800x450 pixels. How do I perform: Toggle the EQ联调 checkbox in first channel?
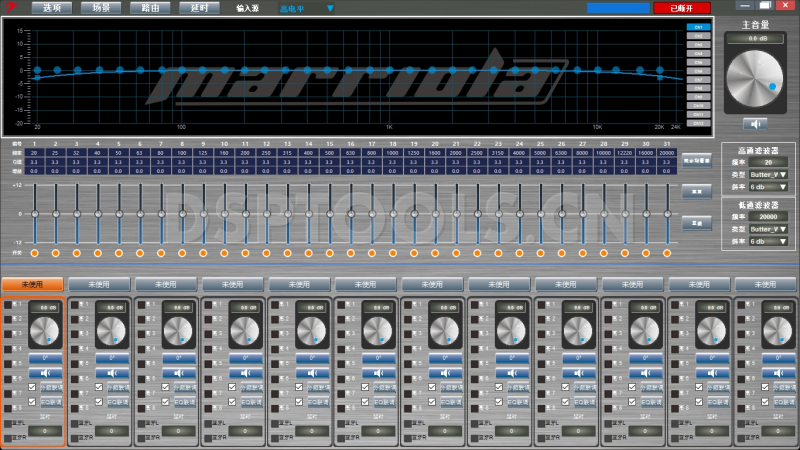point(31,401)
